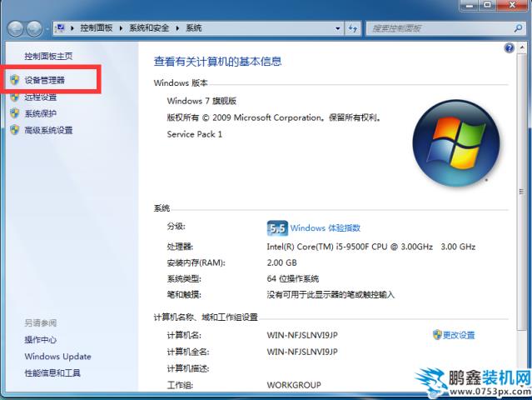
Task: Click the 2.00 GB RAM value
Action: pos(282,262)
